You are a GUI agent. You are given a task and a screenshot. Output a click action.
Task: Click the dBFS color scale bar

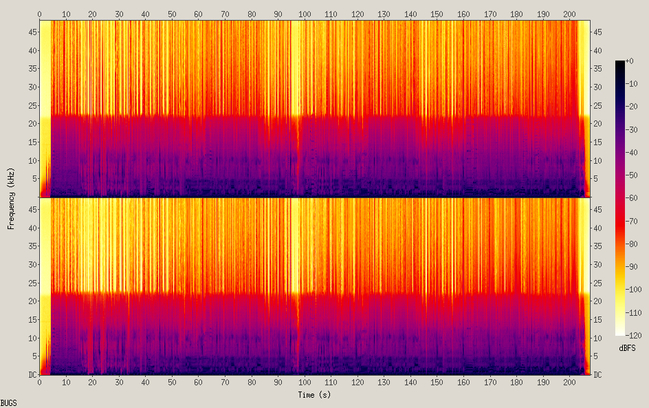pos(620,198)
